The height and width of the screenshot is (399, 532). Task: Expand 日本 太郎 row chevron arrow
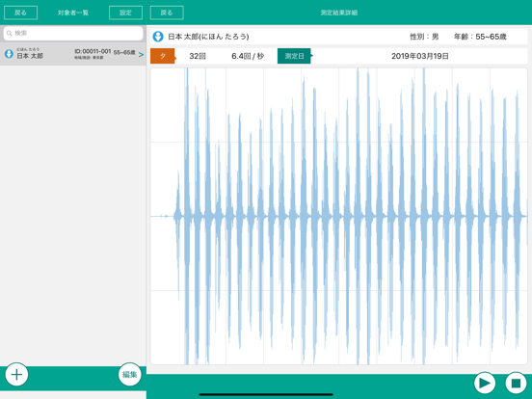141,54
